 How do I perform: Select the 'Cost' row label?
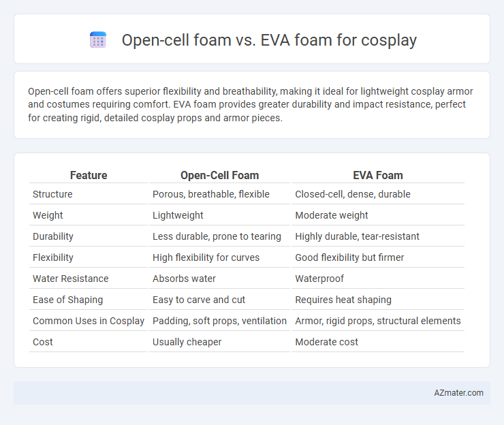[x=43, y=342]
